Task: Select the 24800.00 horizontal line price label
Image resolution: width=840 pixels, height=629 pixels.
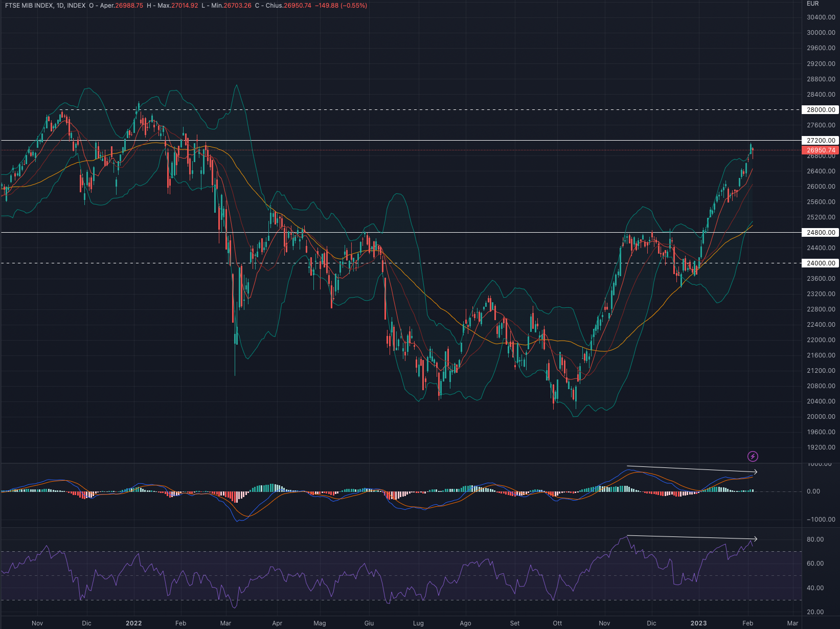Action: (x=821, y=233)
